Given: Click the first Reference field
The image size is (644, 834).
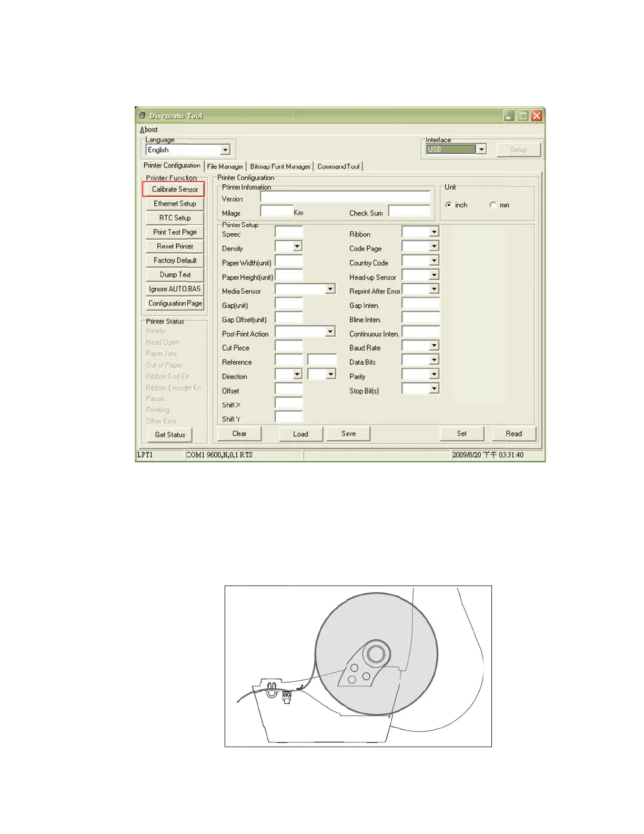Looking at the screenshot, I should (288, 360).
